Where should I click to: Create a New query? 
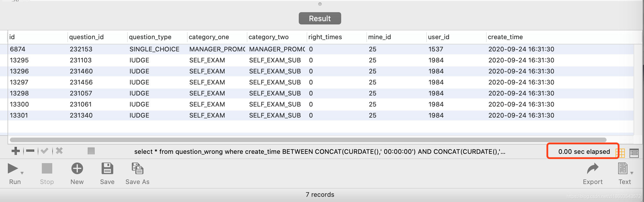tap(77, 169)
